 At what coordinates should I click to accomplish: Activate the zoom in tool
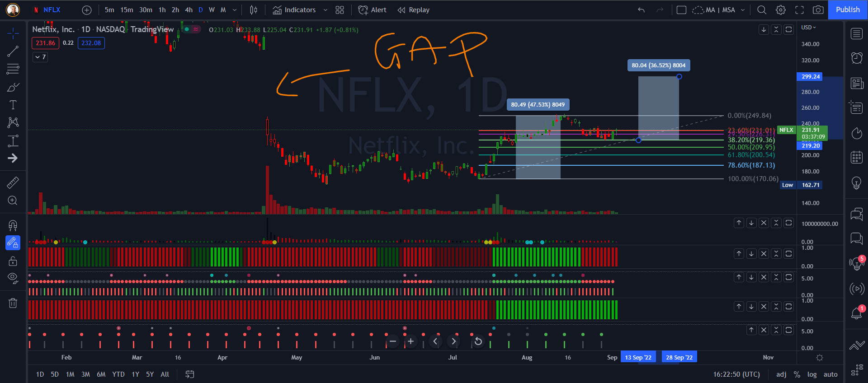(x=13, y=201)
